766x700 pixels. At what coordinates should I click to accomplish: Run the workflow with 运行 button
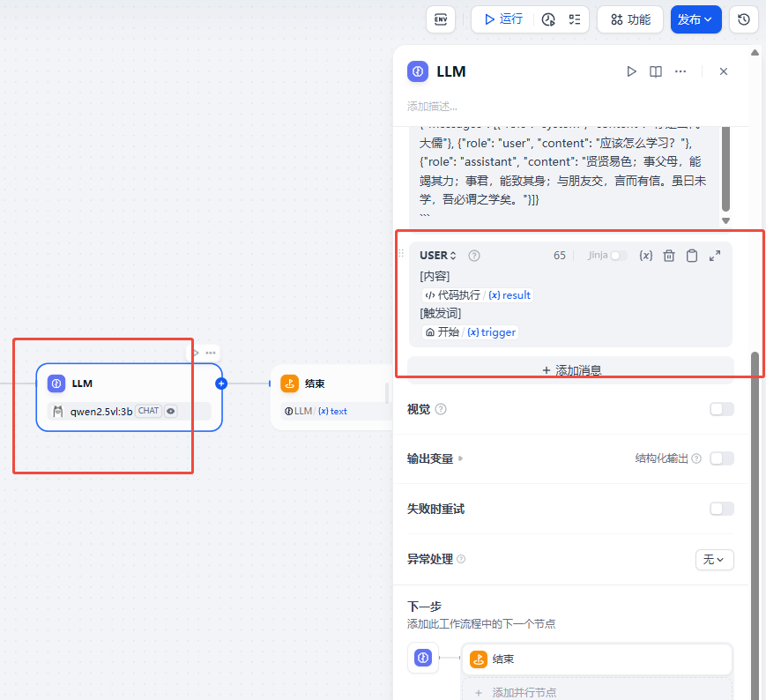503,19
